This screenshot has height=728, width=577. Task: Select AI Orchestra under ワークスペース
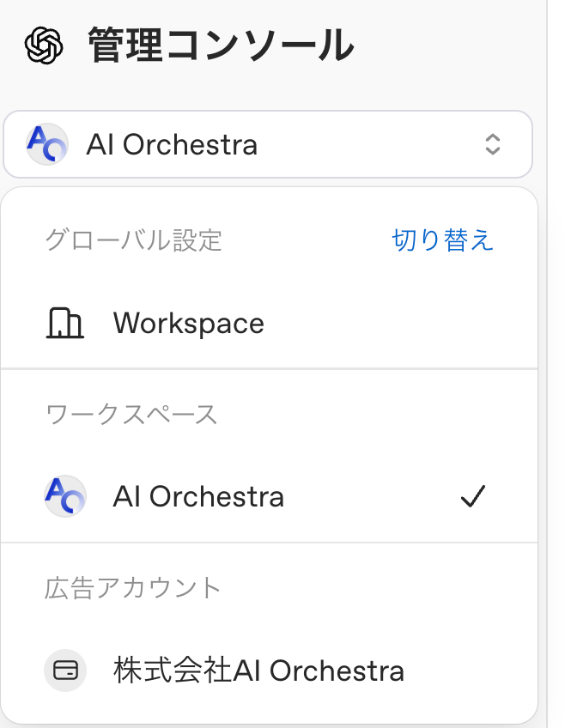tap(270, 496)
